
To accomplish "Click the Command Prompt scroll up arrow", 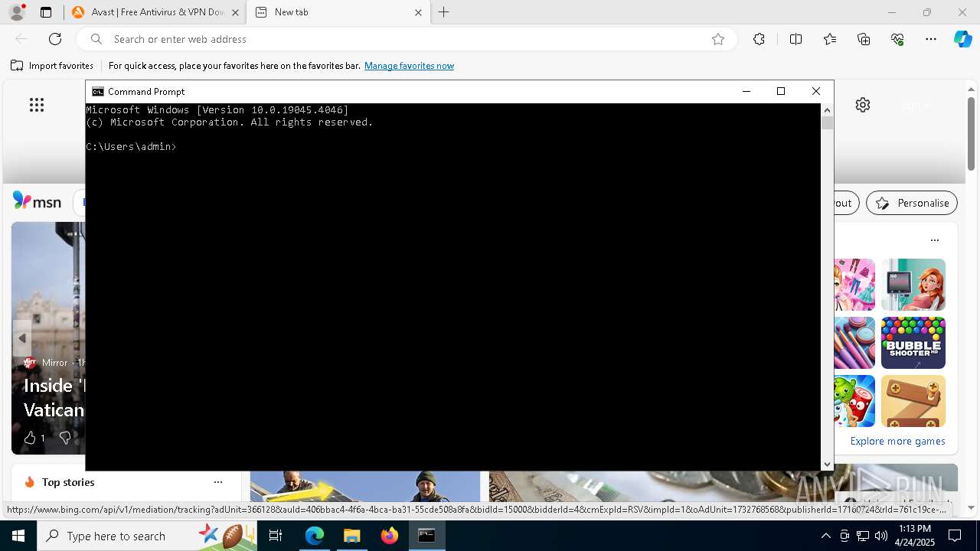I will point(827,110).
